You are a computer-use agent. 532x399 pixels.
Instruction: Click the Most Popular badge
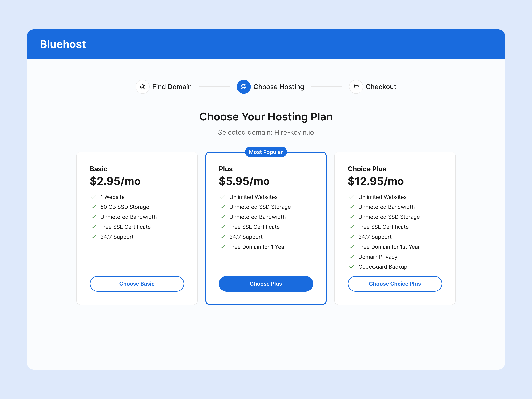pyautogui.click(x=266, y=152)
